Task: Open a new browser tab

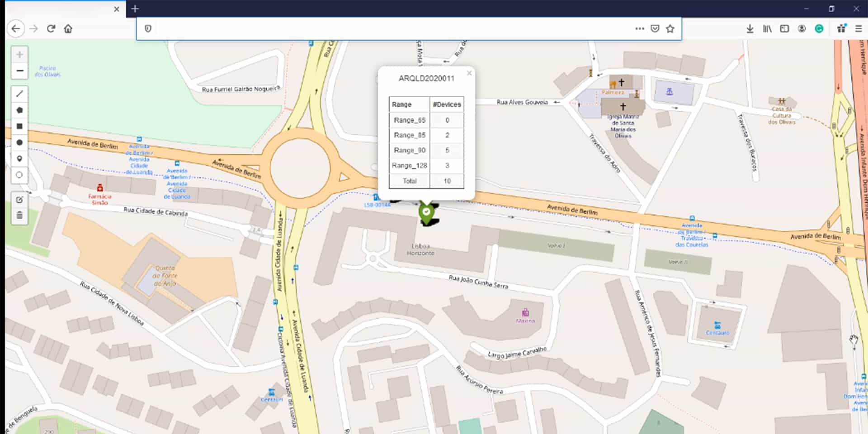Action: 135,9
